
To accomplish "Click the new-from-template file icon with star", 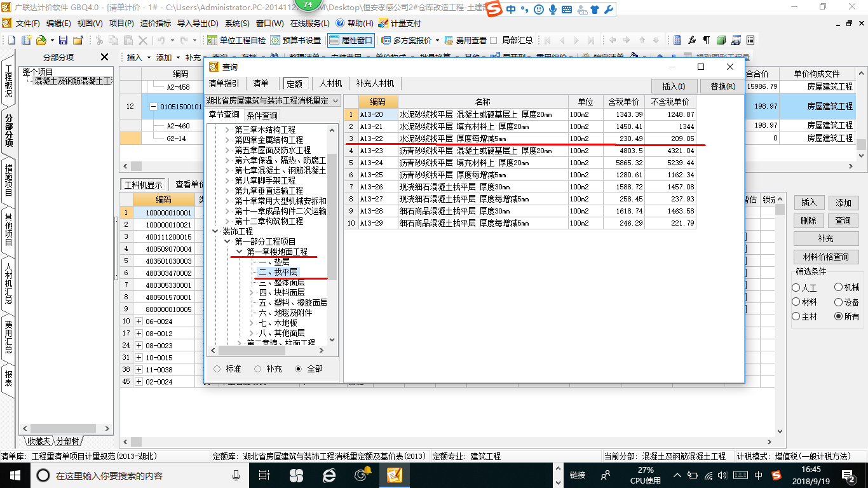I will [x=26, y=40].
